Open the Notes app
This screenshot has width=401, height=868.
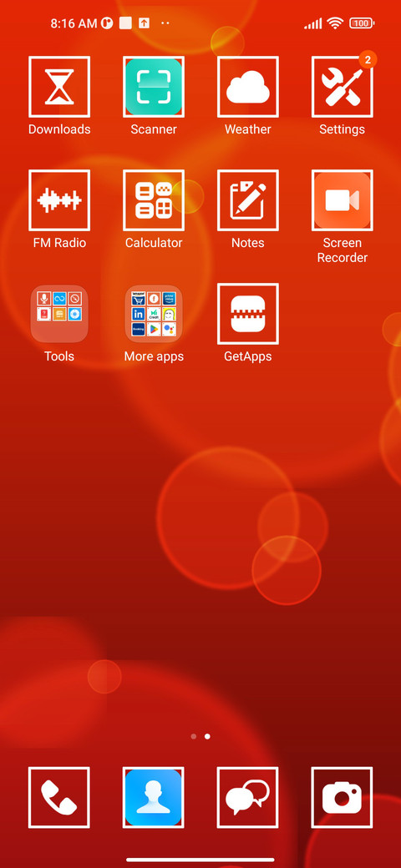(x=247, y=200)
